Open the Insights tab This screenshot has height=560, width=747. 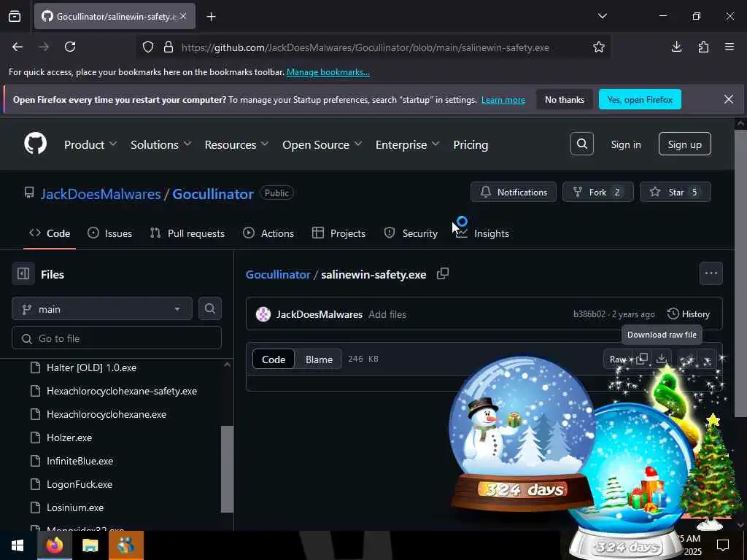click(x=483, y=233)
